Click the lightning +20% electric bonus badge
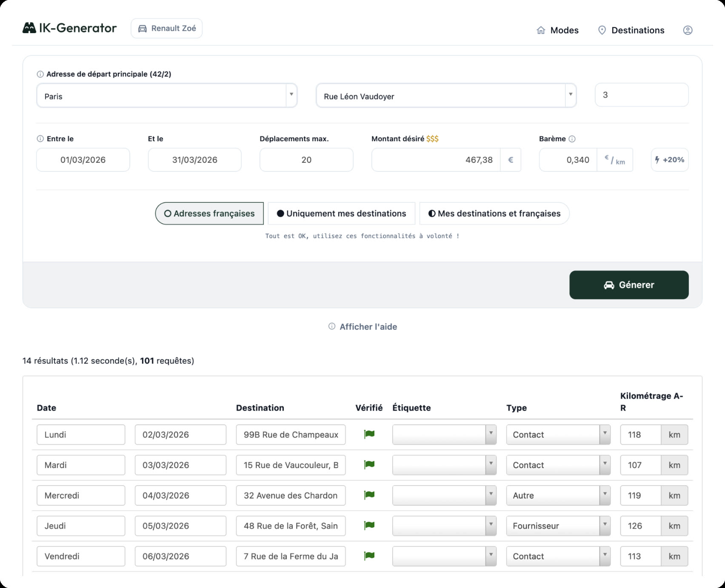725x588 pixels. click(x=670, y=160)
